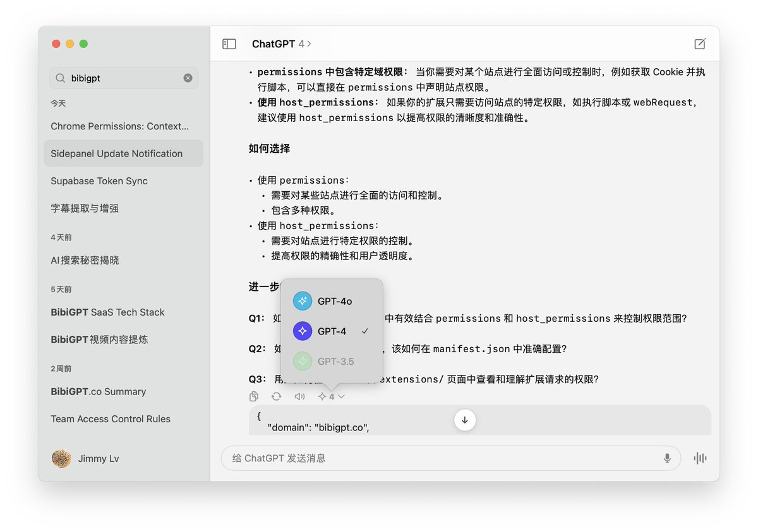This screenshot has width=758, height=532.
Task: Click the green GPT-3.5 icon
Action: coord(303,362)
